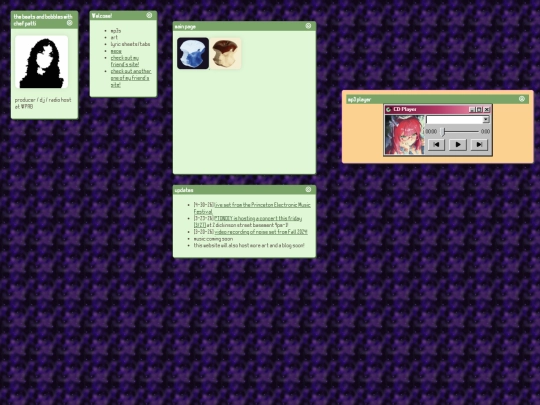Play the track in CD Player
The width and height of the screenshot is (540, 405).
click(x=458, y=145)
